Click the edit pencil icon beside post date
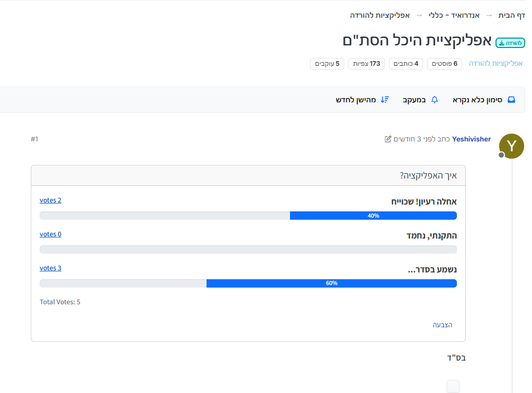The width and height of the screenshot is (532, 393). (x=388, y=139)
